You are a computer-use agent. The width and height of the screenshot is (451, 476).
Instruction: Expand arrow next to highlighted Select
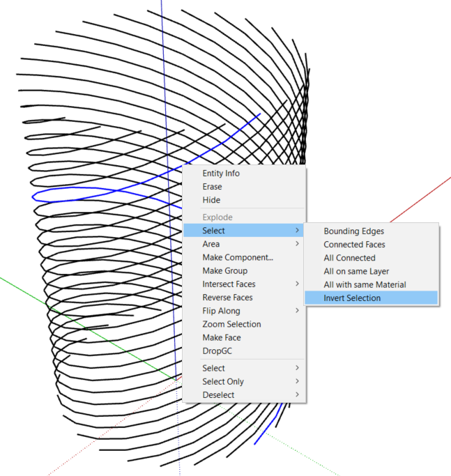(x=298, y=230)
